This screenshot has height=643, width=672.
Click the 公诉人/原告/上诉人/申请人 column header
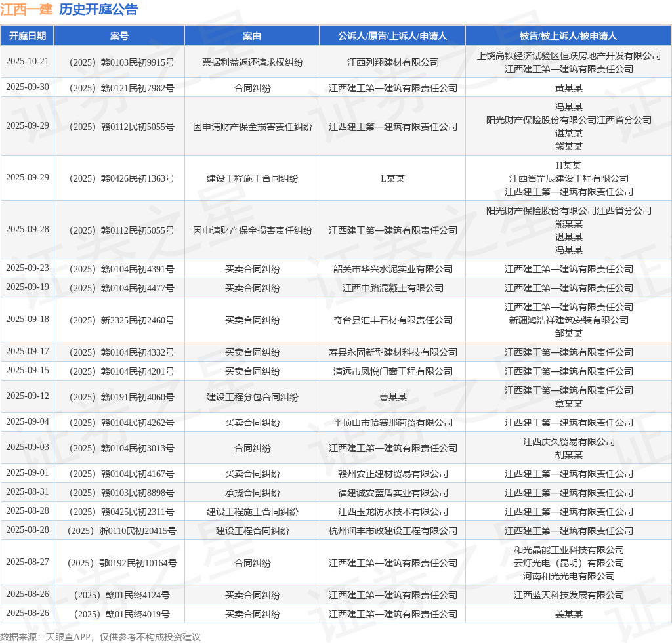tap(392, 36)
